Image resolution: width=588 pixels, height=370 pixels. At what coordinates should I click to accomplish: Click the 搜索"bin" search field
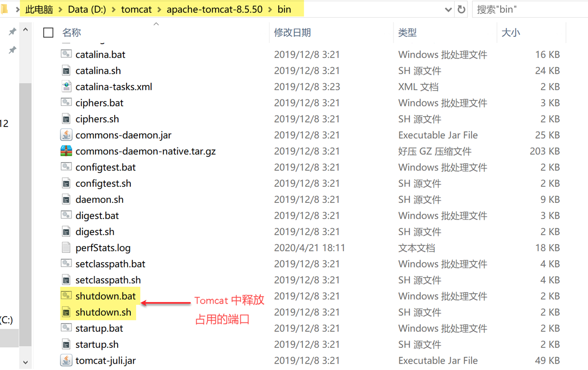point(530,9)
